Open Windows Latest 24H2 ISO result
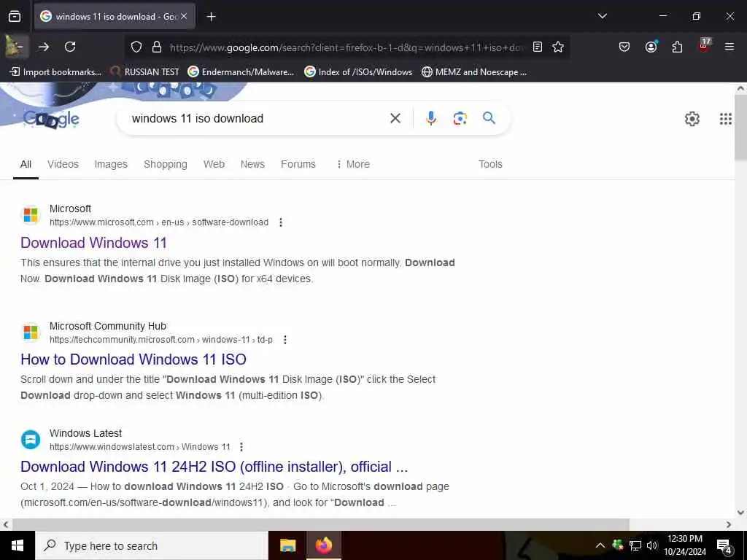The width and height of the screenshot is (747, 560). 214,467
